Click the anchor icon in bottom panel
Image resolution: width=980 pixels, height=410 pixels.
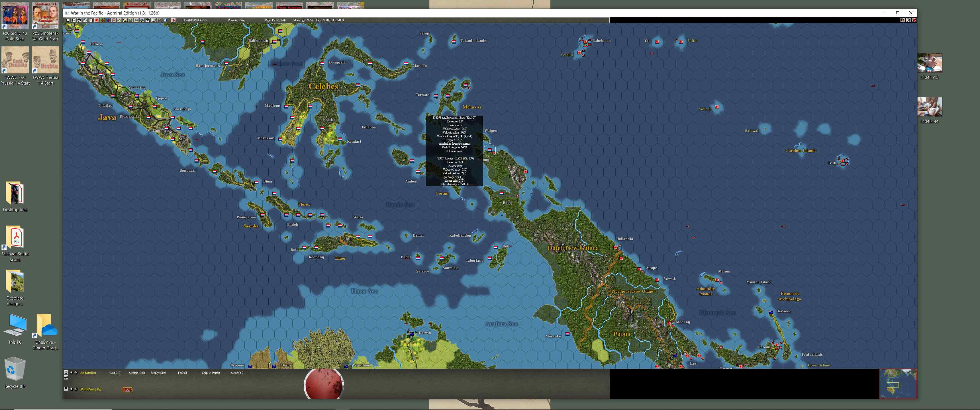[x=66, y=372]
